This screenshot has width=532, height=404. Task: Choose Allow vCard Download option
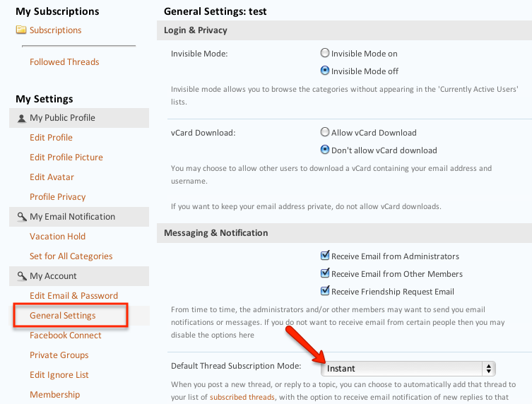click(x=325, y=132)
